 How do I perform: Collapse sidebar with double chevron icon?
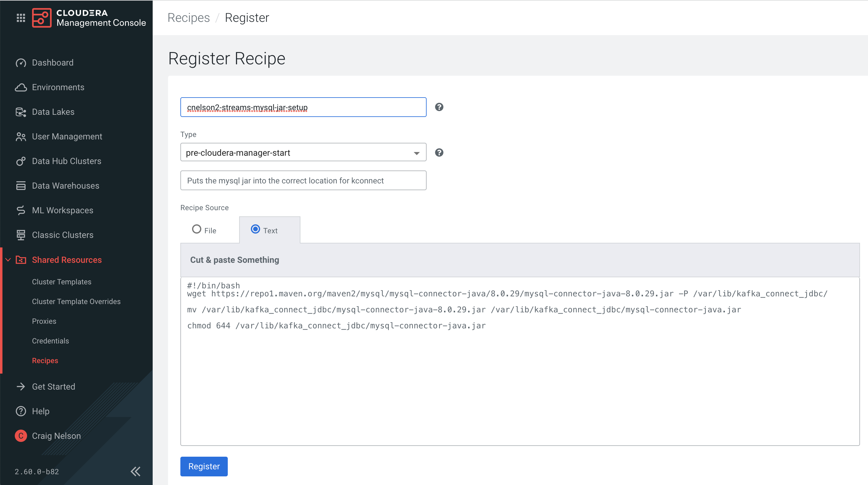point(135,471)
